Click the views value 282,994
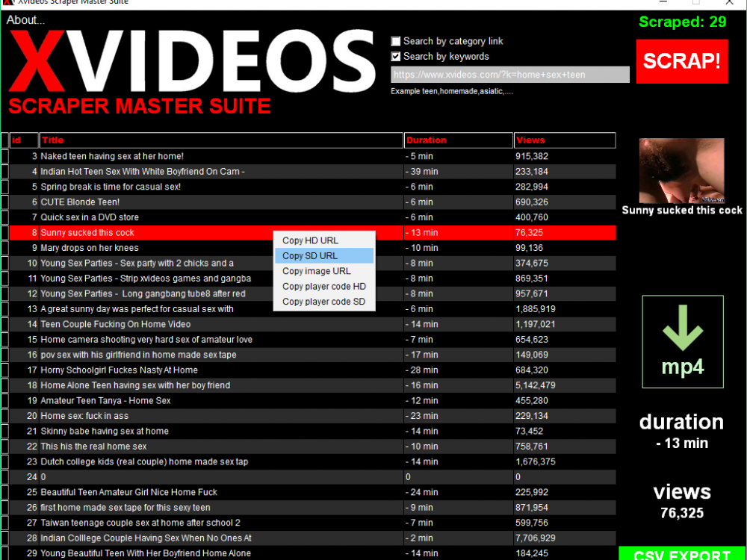The width and height of the screenshot is (747, 560). click(532, 187)
